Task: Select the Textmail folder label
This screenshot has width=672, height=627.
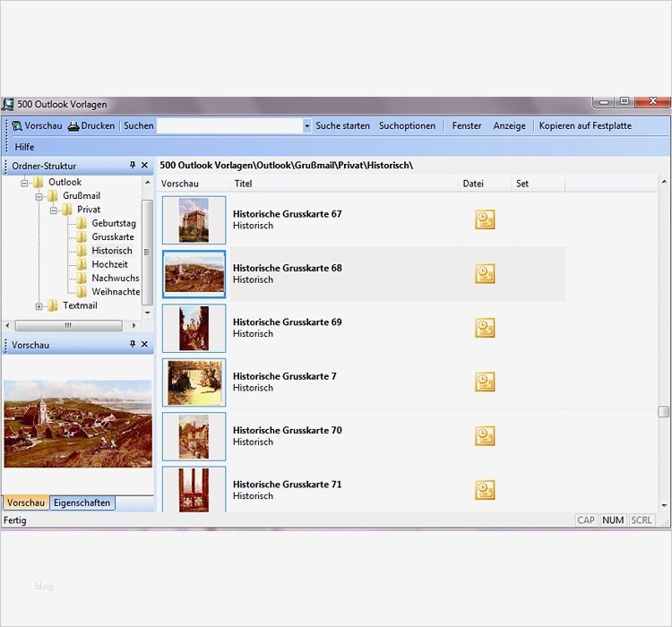Action: 80,305
